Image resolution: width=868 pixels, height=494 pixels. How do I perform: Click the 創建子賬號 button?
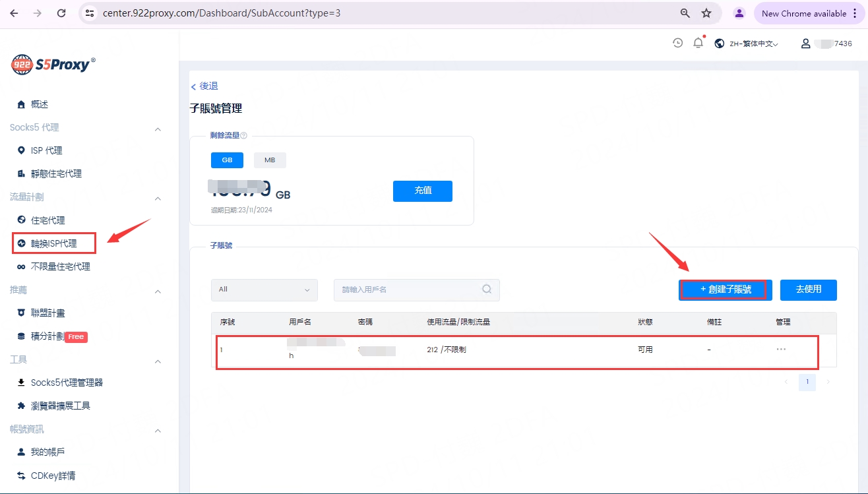click(725, 290)
